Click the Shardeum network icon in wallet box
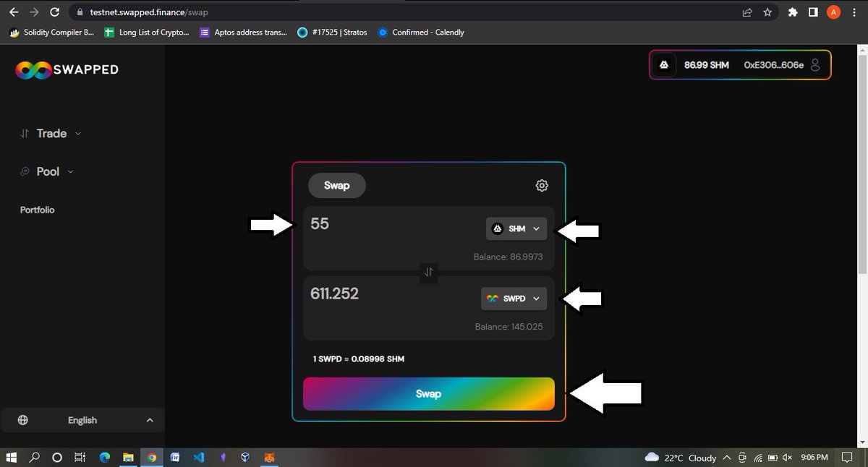This screenshot has height=467, width=868. tap(665, 65)
